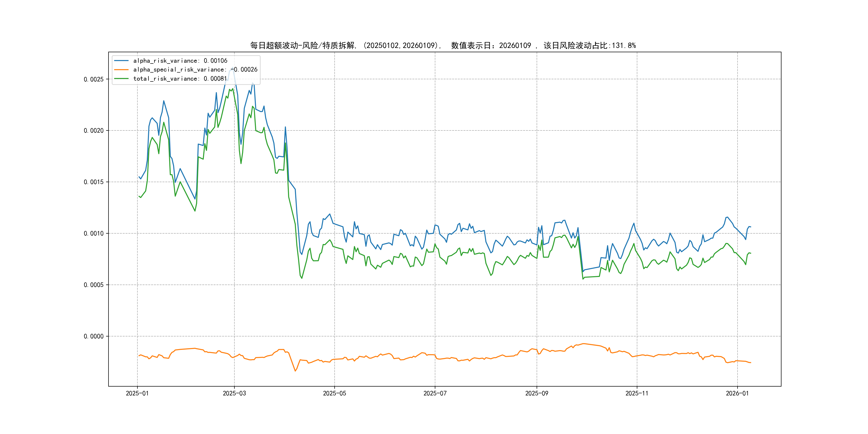Select the total_risk_variance: 0.00081 legend label
Screen dimensions: 868x434
180,78
